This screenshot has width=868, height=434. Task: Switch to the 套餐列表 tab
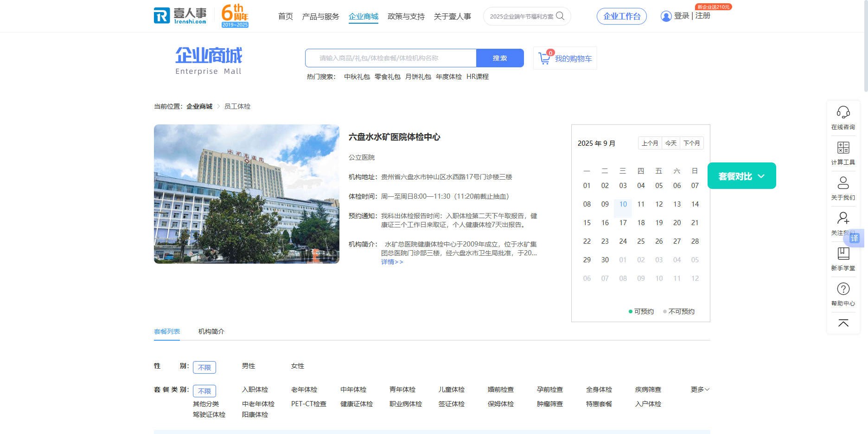click(x=167, y=332)
